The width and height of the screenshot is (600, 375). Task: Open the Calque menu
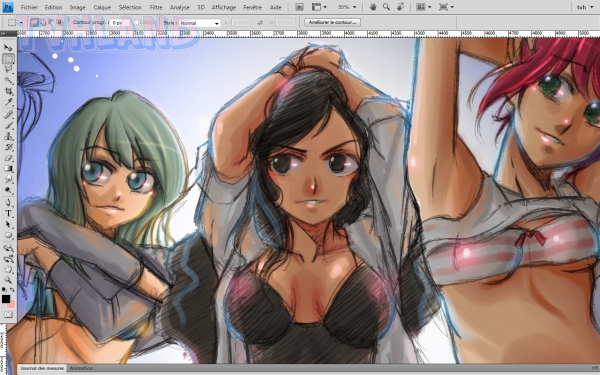click(102, 7)
